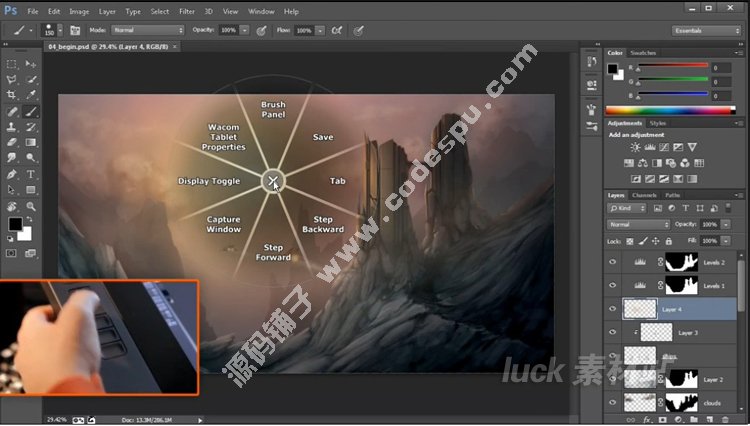Select the Rectangle shape tool
The height and width of the screenshot is (426, 750).
click(x=31, y=190)
